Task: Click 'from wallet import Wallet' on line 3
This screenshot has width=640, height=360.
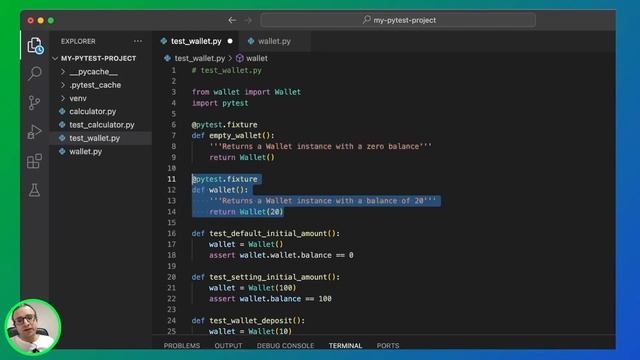Action: tap(246, 92)
